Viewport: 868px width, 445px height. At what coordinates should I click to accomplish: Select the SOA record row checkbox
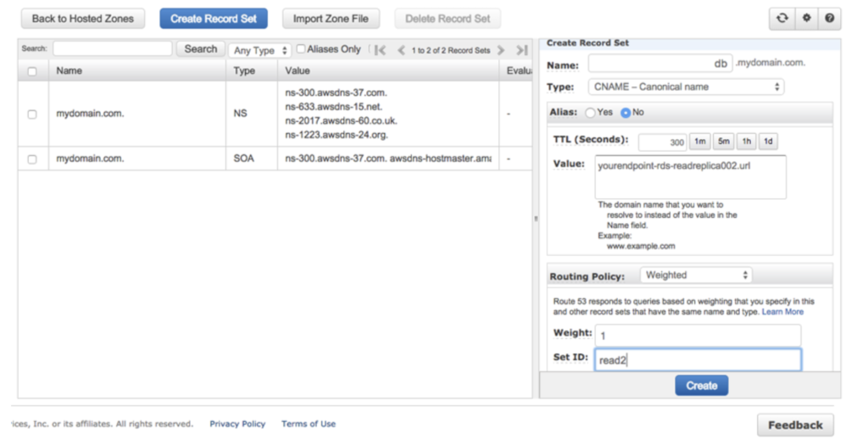32,159
